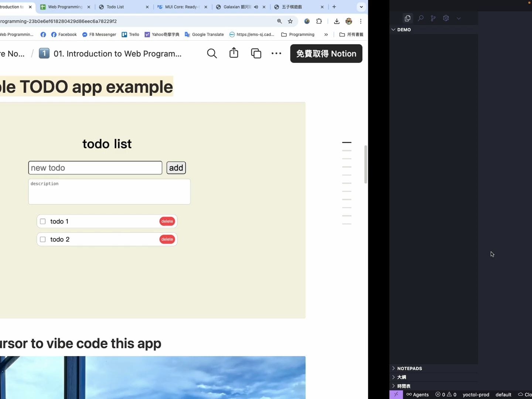Collapse the DEMO folder section
The image size is (532, 399).
coord(393,30)
